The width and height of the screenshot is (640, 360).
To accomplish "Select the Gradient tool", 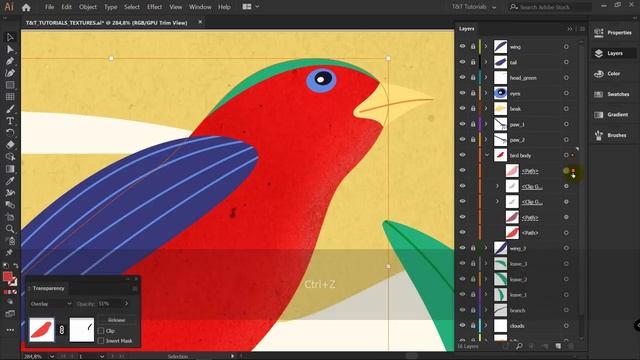I will (10, 169).
